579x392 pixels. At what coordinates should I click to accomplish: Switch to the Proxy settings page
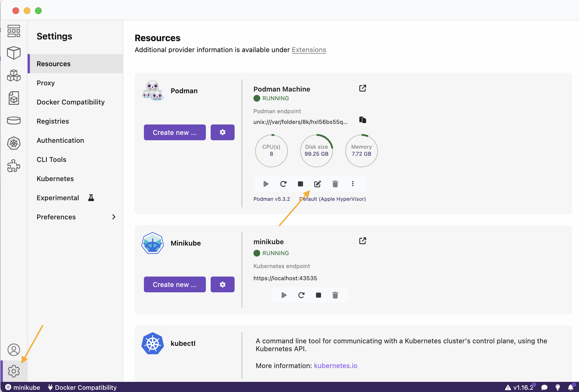[46, 83]
